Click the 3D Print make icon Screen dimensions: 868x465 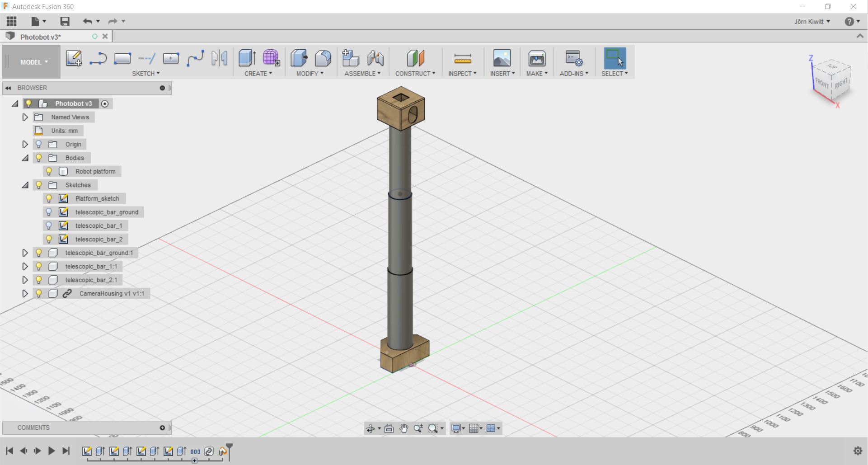537,58
